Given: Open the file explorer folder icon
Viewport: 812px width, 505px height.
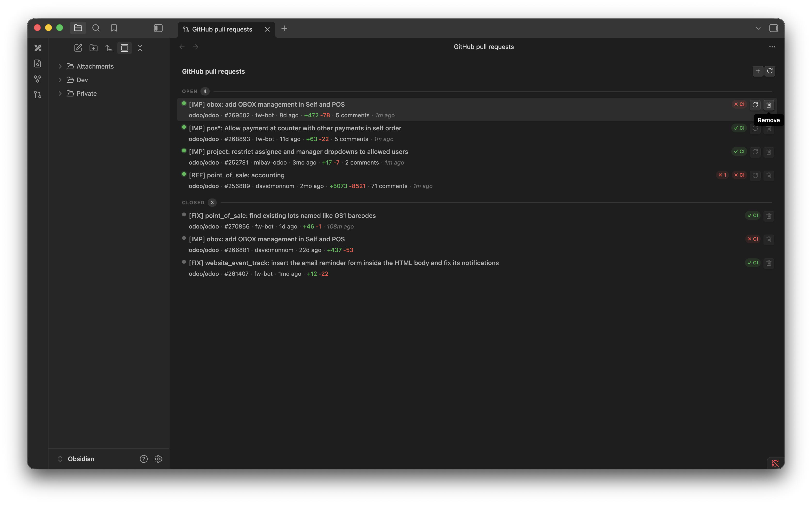Looking at the screenshot, I should [x=78, y=28].
